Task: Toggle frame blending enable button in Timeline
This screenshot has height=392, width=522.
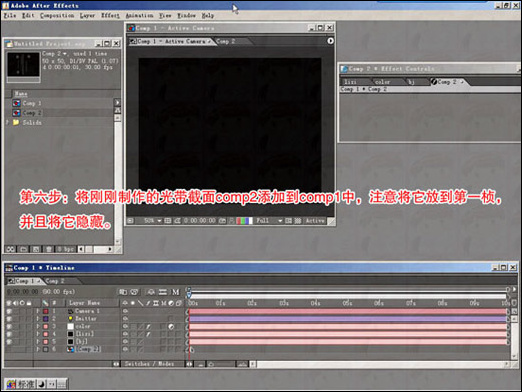Action: tap(163, 292)
